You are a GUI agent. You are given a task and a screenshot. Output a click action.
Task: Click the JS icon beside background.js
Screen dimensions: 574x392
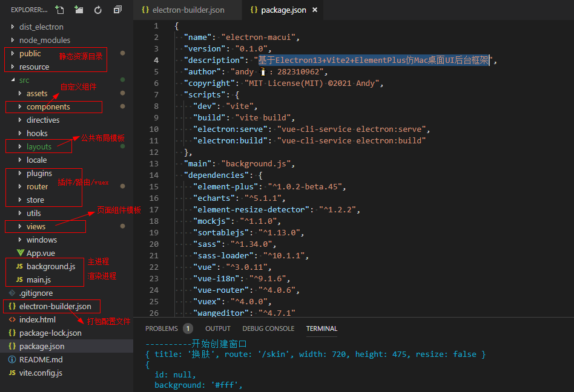tap(19, 266)
